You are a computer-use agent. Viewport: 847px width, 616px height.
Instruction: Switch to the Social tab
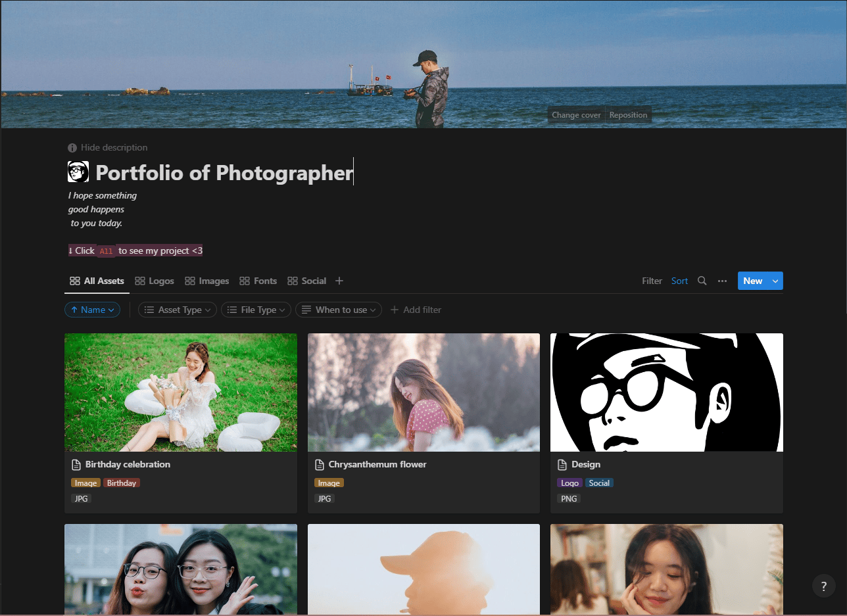point(306,281)
